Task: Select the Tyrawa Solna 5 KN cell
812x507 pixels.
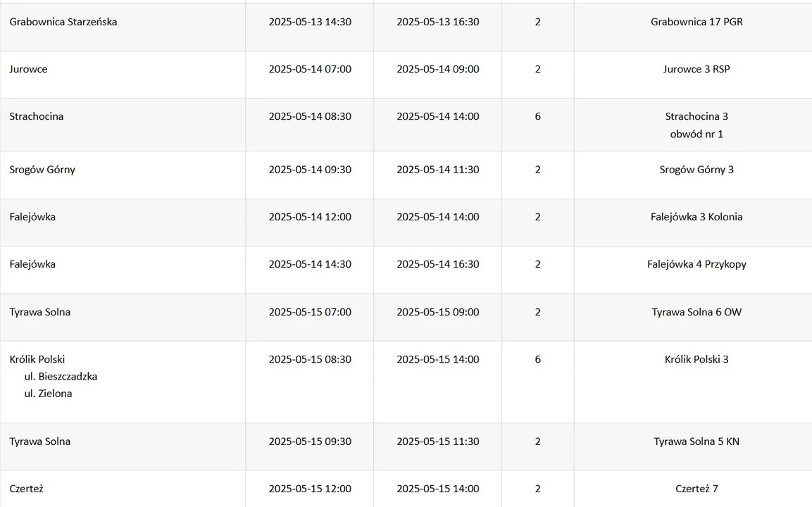Action: coord(697,442)
